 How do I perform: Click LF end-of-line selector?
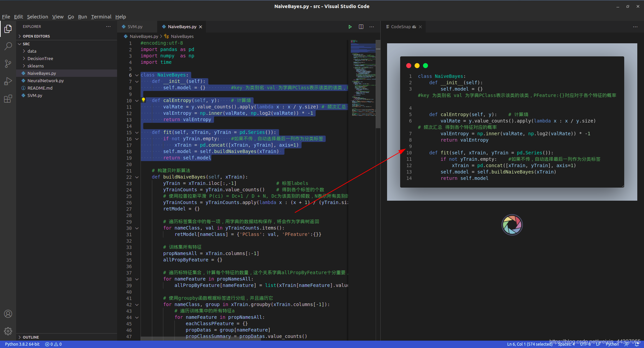[598, 344]
